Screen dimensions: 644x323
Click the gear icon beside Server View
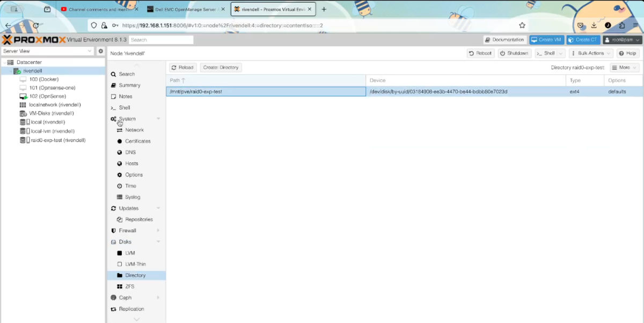[99, 50]
